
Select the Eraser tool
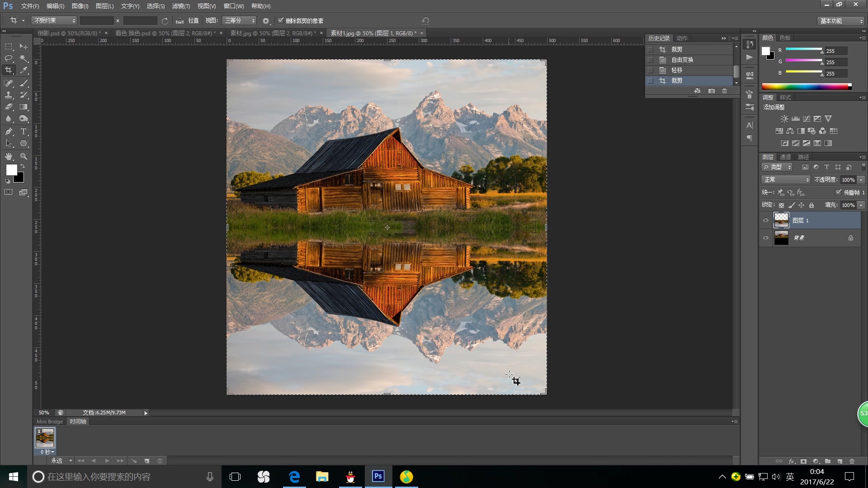click(8, 107)
